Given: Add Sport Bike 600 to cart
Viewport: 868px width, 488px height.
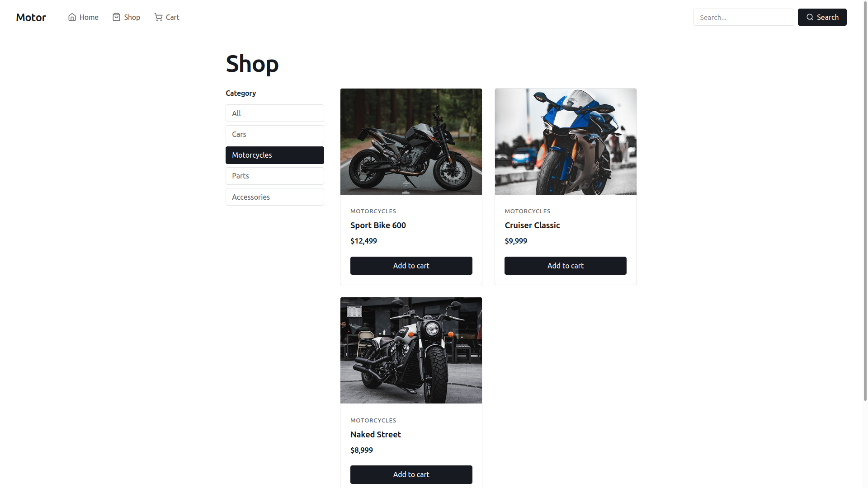Looking at the screenshot, I should pyautogui.click(x=411, y=266).
